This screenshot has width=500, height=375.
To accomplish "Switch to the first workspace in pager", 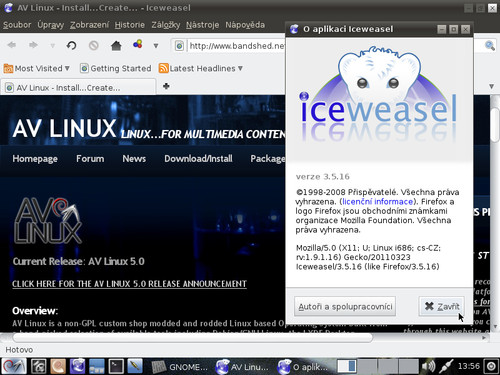I will click(346, 366).
